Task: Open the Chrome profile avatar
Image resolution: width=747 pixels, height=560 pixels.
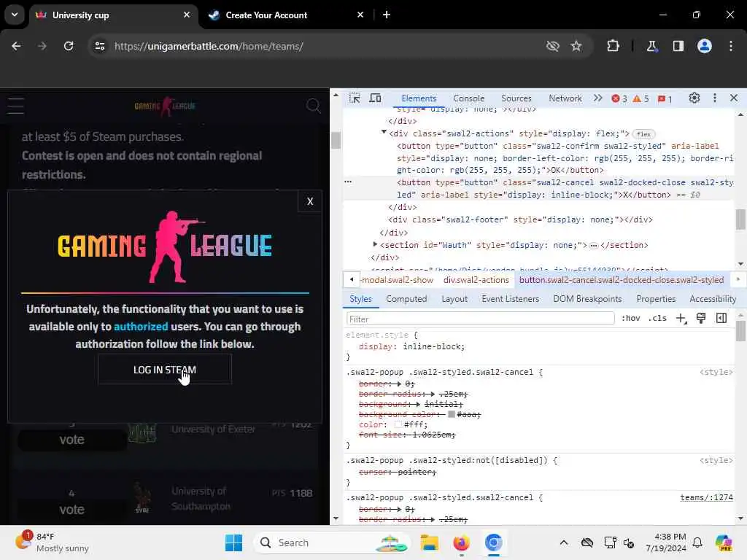Action: (705, 46)
